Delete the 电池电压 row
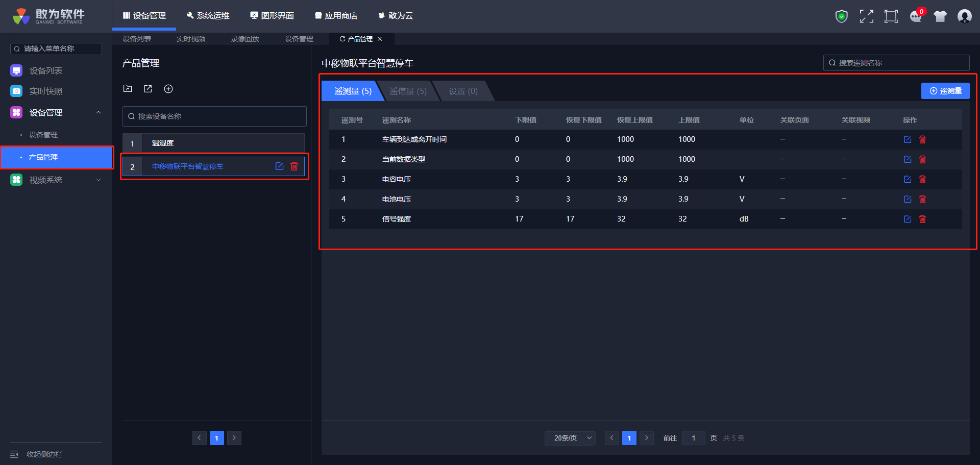This screenshot has height=465, width=980. pyautogui.click(x=922, y=199)
